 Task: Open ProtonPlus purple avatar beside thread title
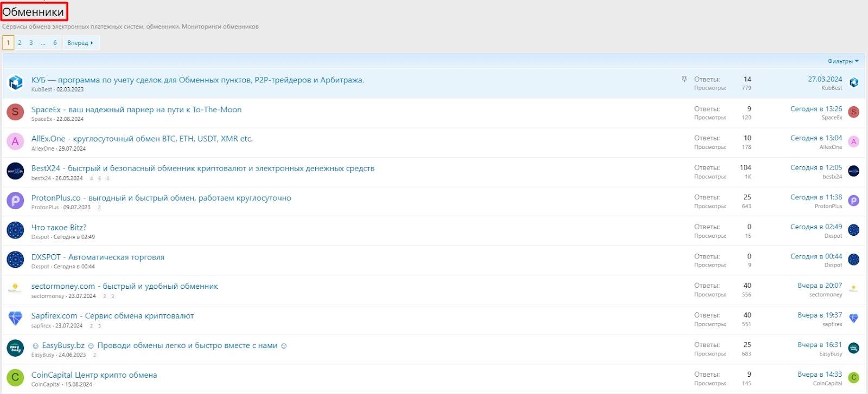click(x=15, y=201)
